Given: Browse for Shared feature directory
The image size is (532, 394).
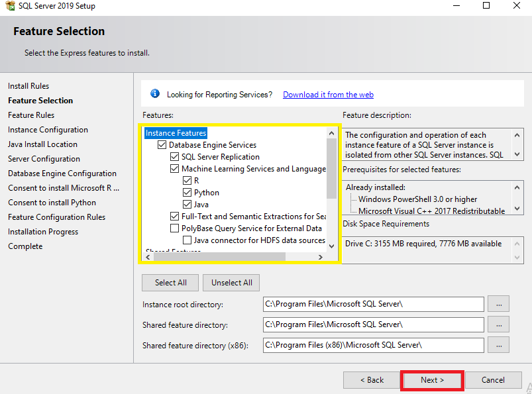Looking at the screenshot, I should tap(498, 324).
